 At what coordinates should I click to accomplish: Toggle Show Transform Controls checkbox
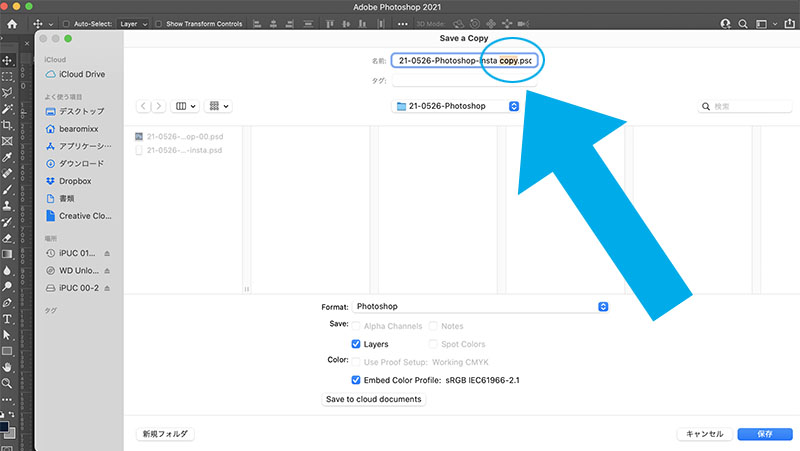tap(158, 23)
